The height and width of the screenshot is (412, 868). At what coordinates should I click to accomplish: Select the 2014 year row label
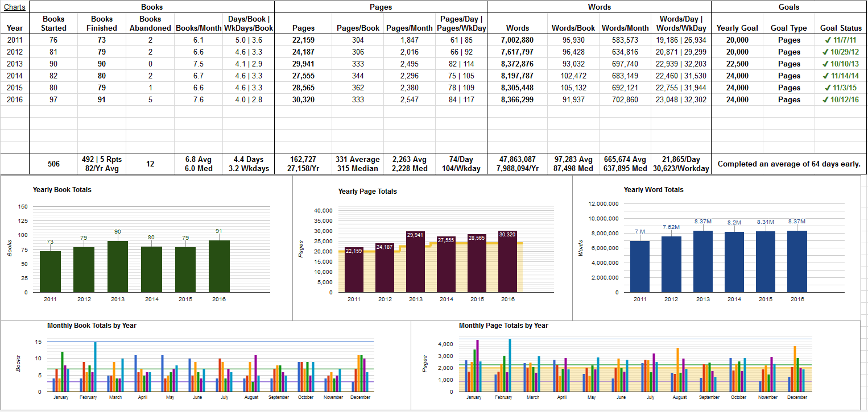coord(15,76)
